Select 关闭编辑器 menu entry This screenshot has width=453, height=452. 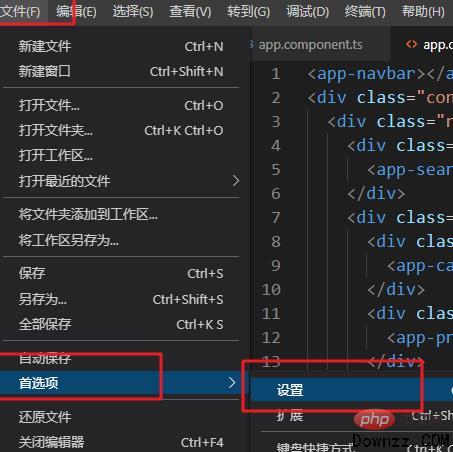121,442
